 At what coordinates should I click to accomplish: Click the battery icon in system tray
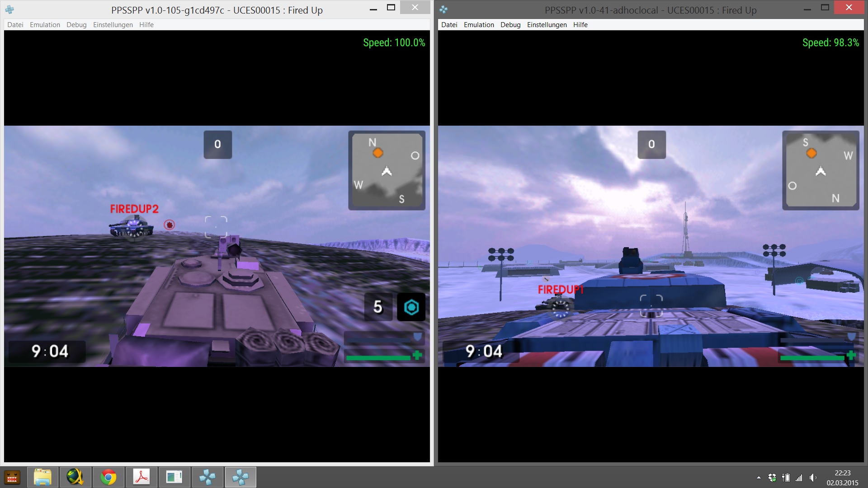786,478
